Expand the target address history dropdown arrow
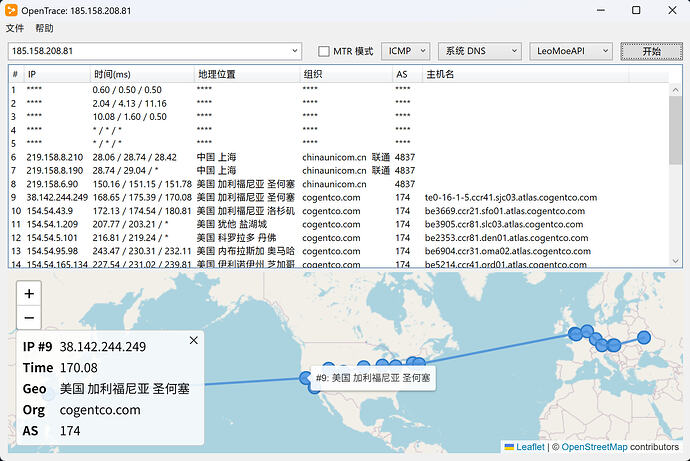 [294, 51]
